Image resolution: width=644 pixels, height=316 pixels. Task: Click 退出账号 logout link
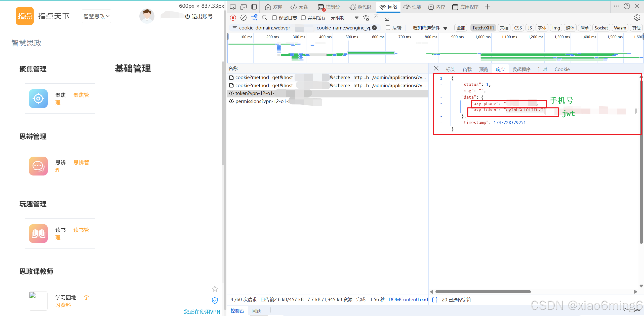[x=199, y=17]
